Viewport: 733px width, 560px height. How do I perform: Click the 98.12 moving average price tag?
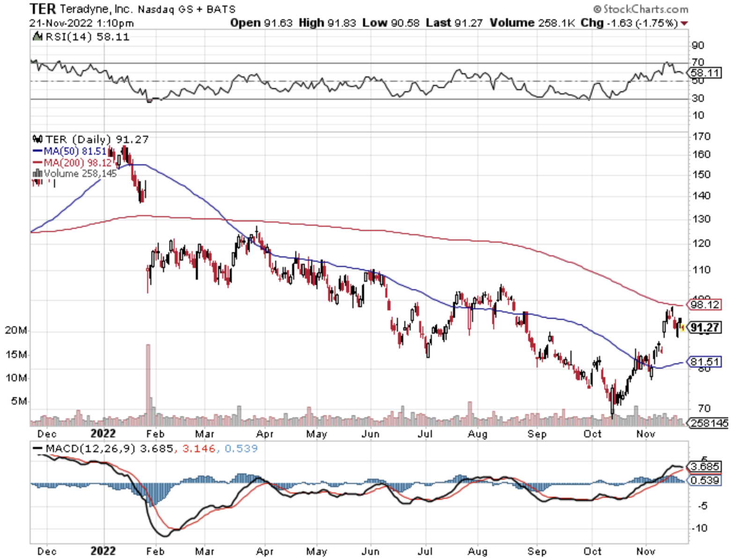tap(705, 305)
